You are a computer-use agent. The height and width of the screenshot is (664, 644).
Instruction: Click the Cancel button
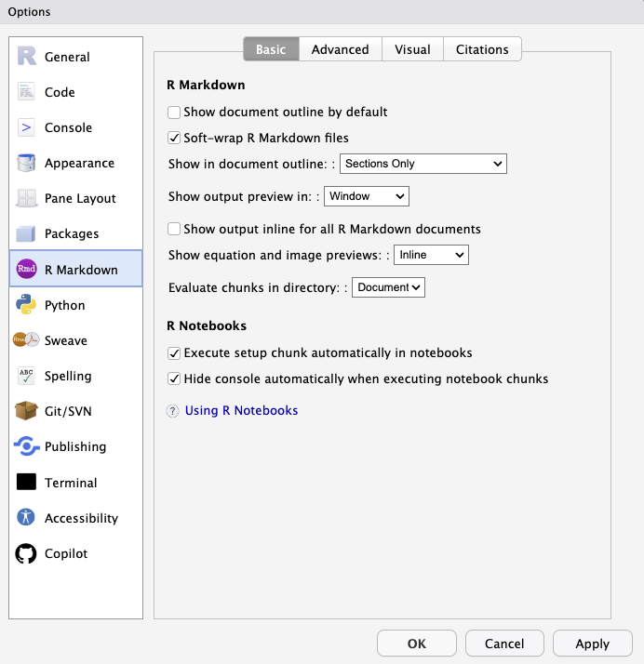(504, 644)
